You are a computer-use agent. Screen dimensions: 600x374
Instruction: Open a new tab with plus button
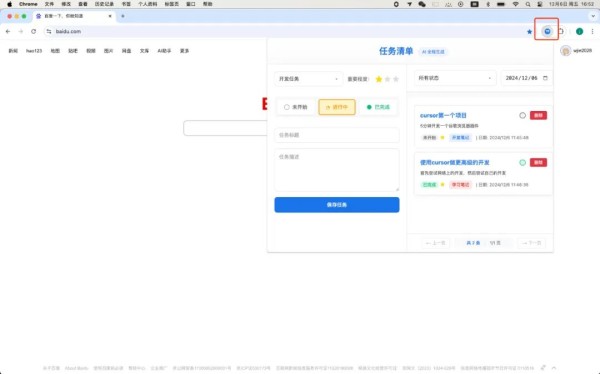pyautogui.click(x=123, y=16)
